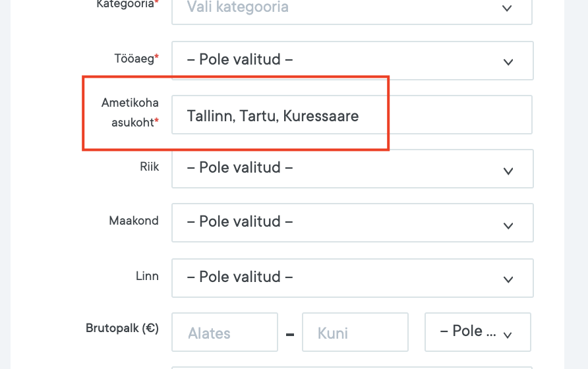The image size is (588, 369).
Task: Focus the 'Kuni' maximum salary field
Action: point(355,332)
